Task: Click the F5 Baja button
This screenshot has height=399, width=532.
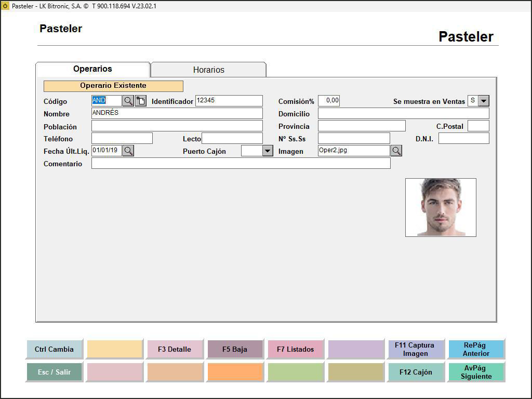Action: [235, 349]
